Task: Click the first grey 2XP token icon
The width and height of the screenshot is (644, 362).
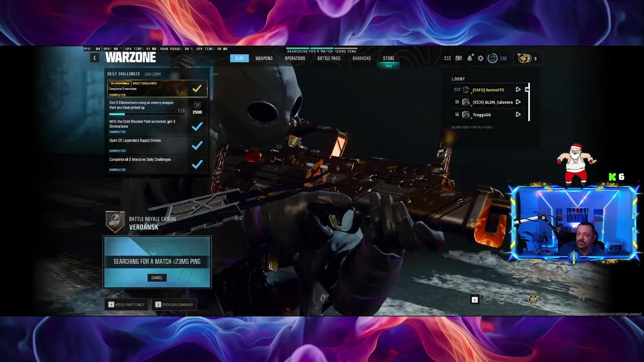Action: (x=488, y=300)
